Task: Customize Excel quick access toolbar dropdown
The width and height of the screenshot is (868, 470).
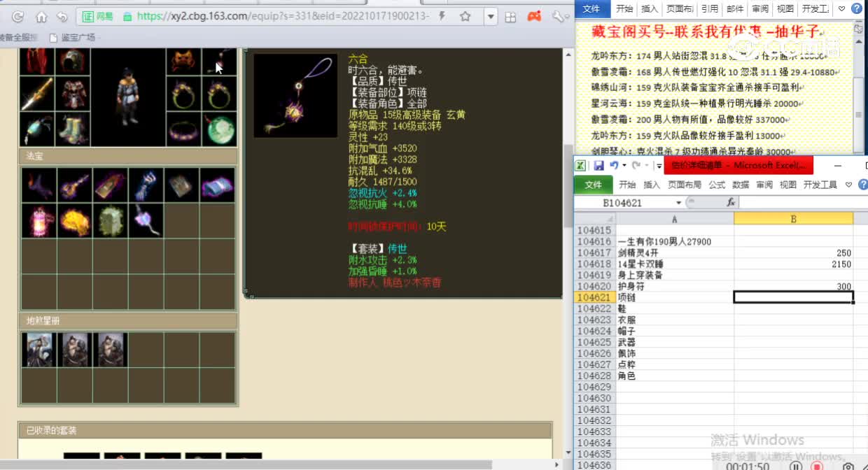Action: coord(659,166)
